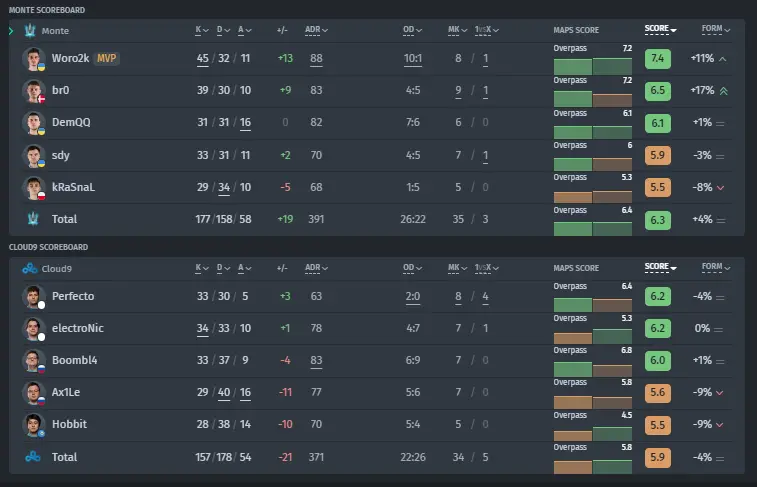Open br0's player avatar
The image size is (757, 487).
click(x=34, y=91)
